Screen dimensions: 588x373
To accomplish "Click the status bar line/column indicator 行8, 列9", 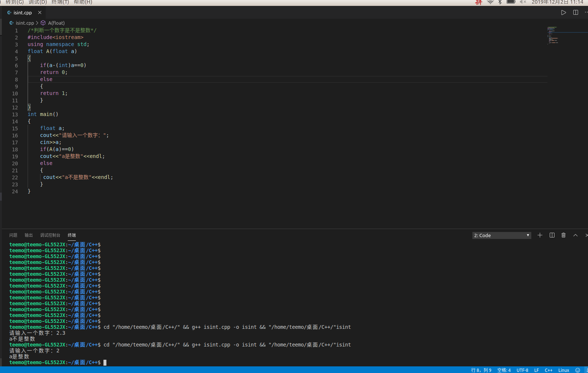I will [481, 370].
